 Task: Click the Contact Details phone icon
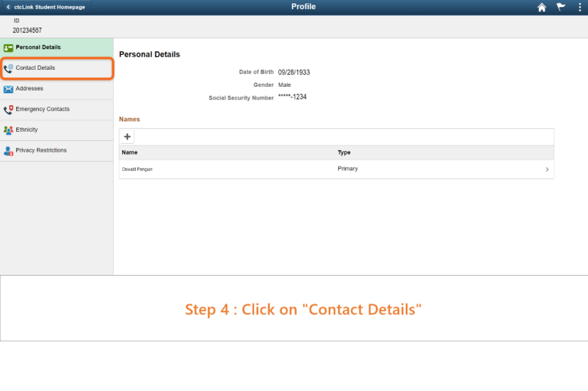[x=8, y=68]
